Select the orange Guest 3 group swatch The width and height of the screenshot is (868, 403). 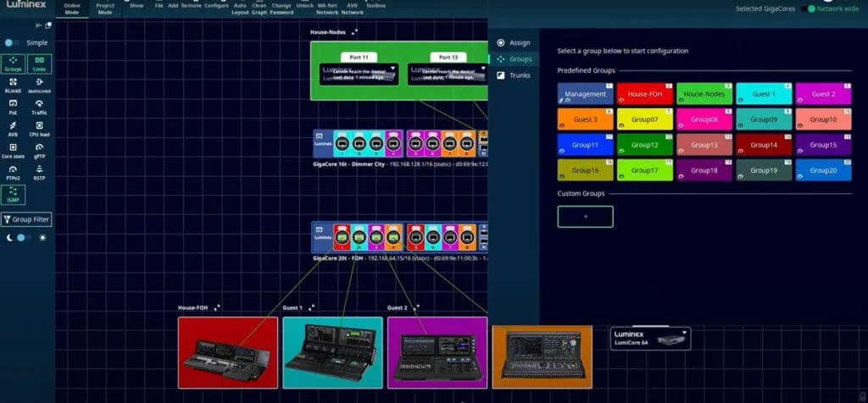point(585,119)
